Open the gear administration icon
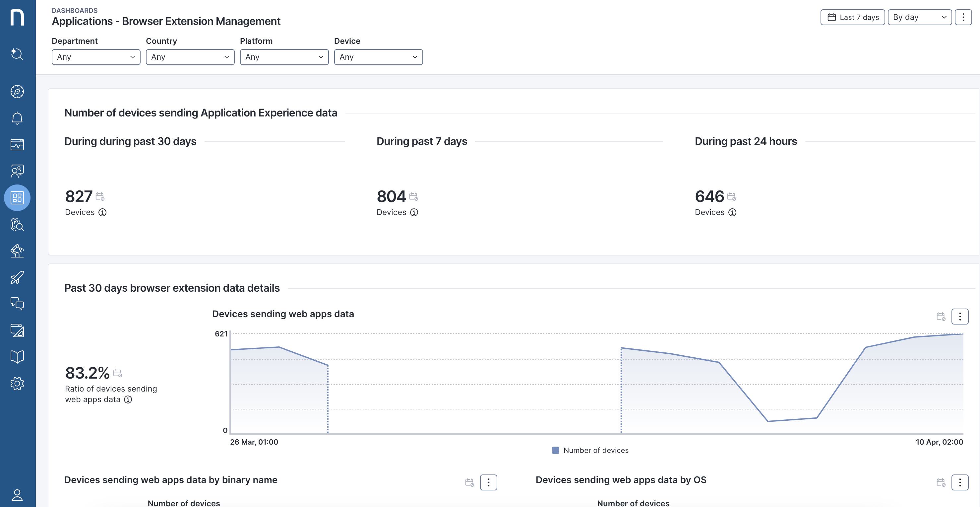 17,383
